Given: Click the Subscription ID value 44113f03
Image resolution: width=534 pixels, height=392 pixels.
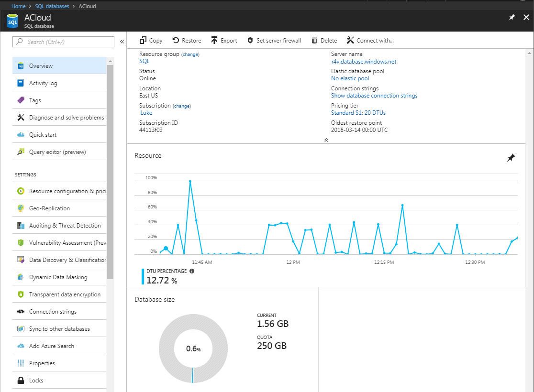Looking at the screenshot, I should click(x=151, y=130).
